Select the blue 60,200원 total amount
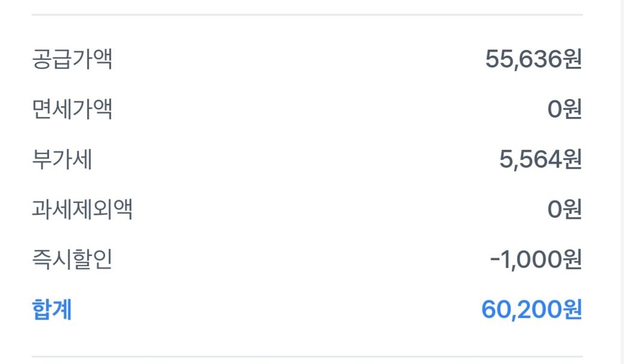Image resolution: width=624 pixels, height=364 pixels. click(x=532, y=310)
